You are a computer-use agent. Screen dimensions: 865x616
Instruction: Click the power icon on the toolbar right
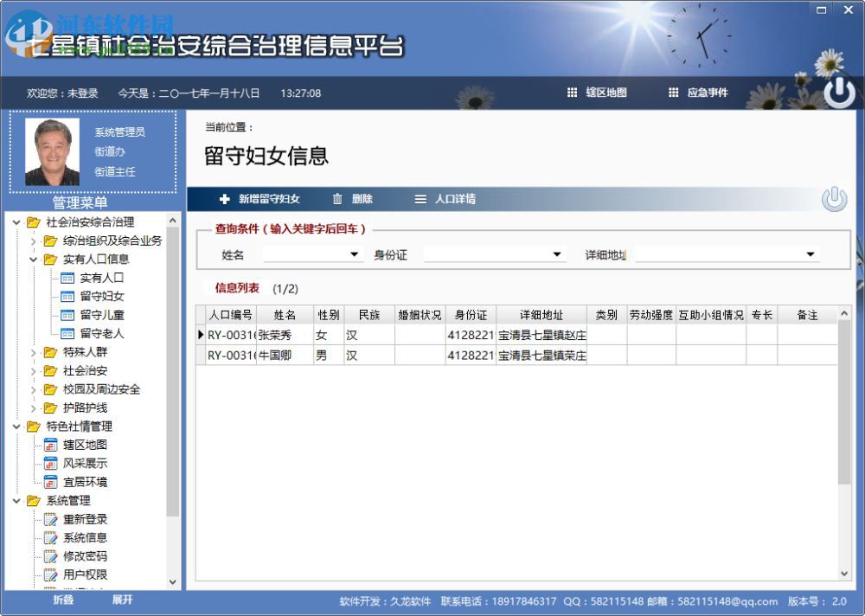[x=833, y=198]
